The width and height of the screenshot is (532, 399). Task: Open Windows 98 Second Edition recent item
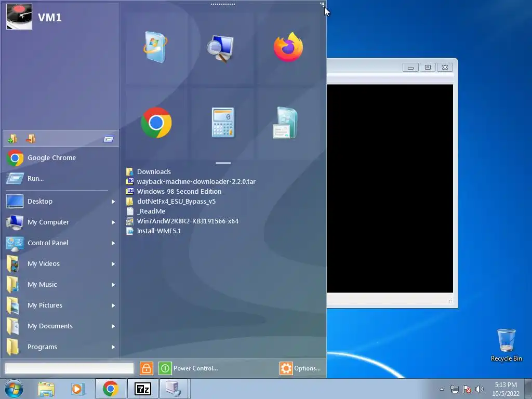tap(174, 191)
